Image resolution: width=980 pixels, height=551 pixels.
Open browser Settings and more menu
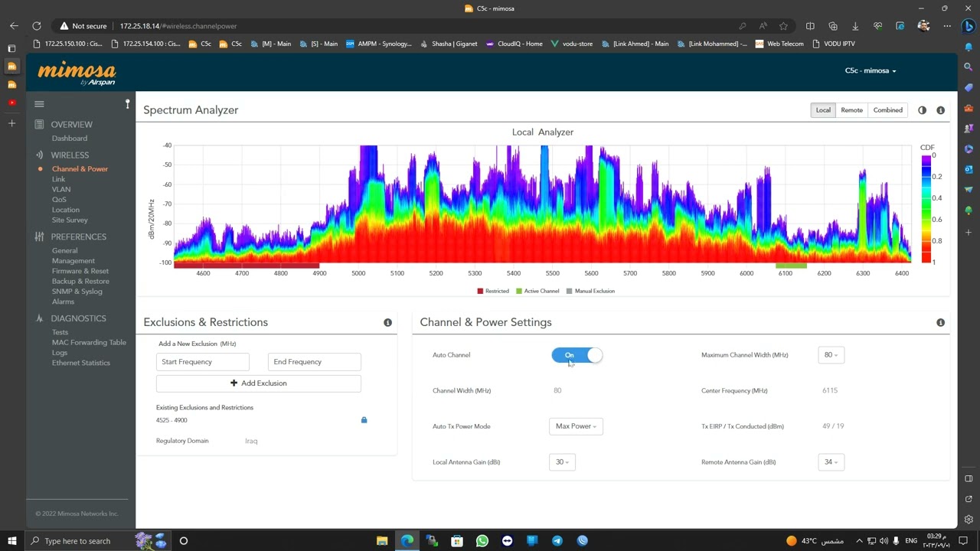click(947, 26)
